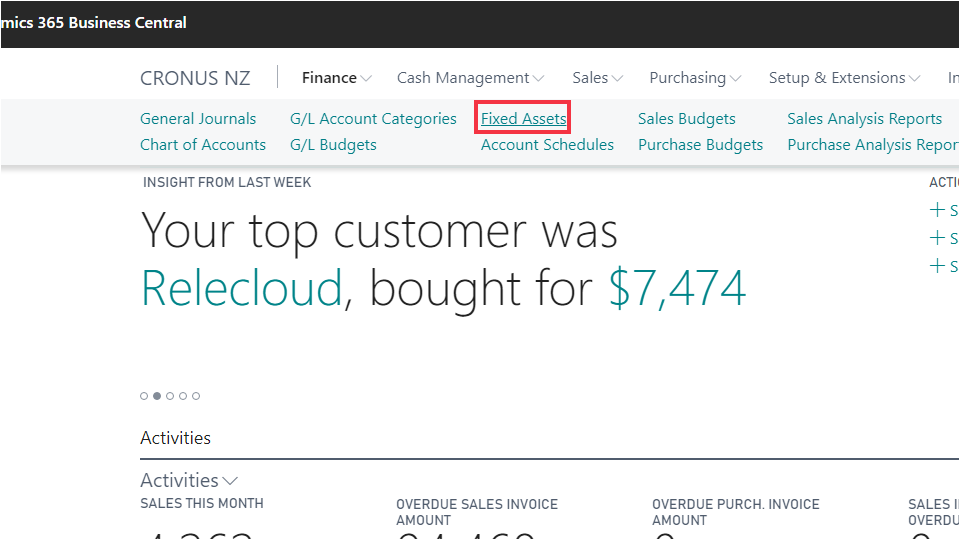The image size is (960, 540).
Task: Click the Insight From Last Week label
Action: pos(227,182)
